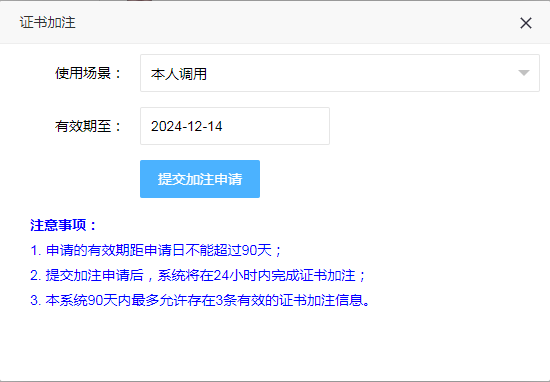
Task: Close the 证书加注 dialog with X
Action: coord(526,23)
